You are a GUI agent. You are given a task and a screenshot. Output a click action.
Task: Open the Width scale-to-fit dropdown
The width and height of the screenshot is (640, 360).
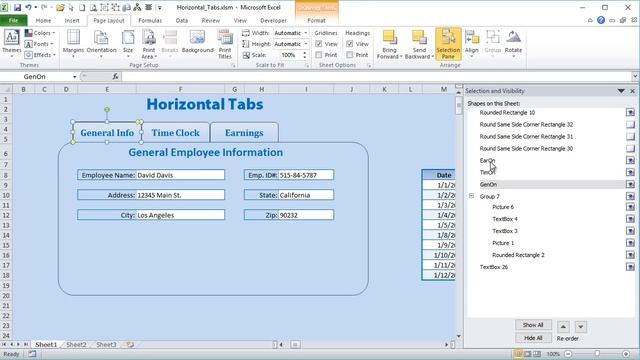tap(306, 33)
